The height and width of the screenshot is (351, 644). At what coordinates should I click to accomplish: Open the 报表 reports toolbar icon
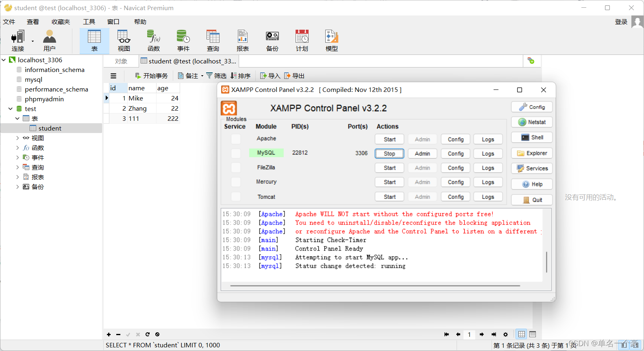click(x=243, y=41)
